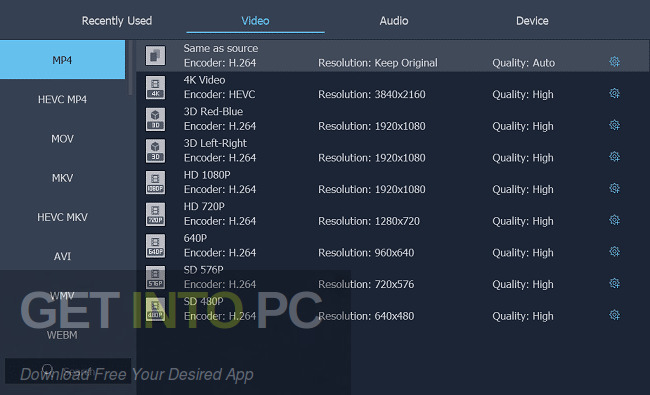The height and width of the screenshot is (395, 650).
Task: Click 'Resolution: 960x640' text
Action: click(x=366, y=253)
